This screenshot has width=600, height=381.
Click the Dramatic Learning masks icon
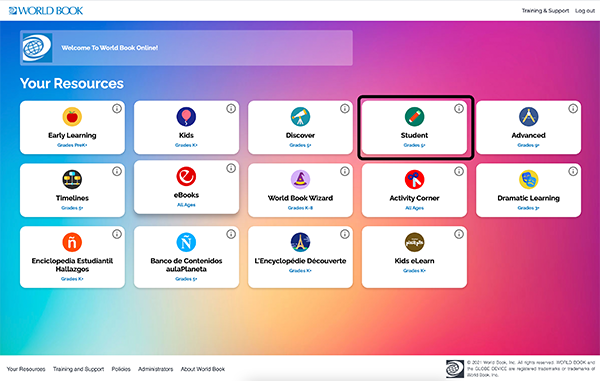(x=528, y=179)
